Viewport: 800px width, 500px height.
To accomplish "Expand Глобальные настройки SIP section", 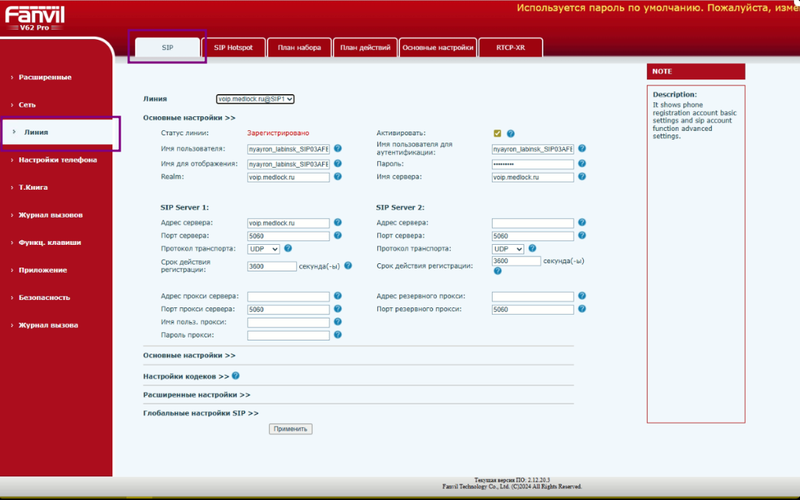I will pos(201,413).
